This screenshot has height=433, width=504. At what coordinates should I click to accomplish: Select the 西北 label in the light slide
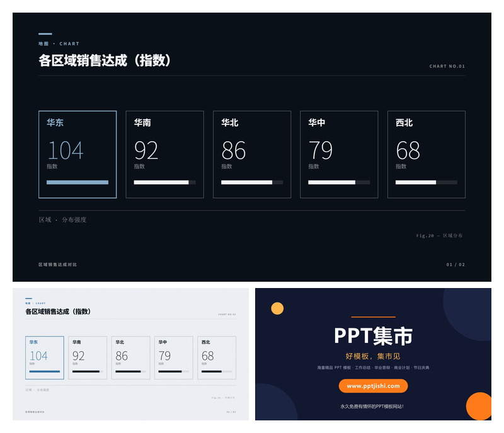tap(206, 342)
